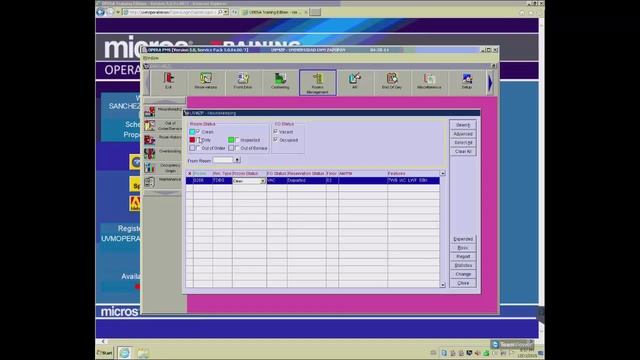
Task: Open the Room Status dropdown in selected row
Action: [x=263, y=180]
